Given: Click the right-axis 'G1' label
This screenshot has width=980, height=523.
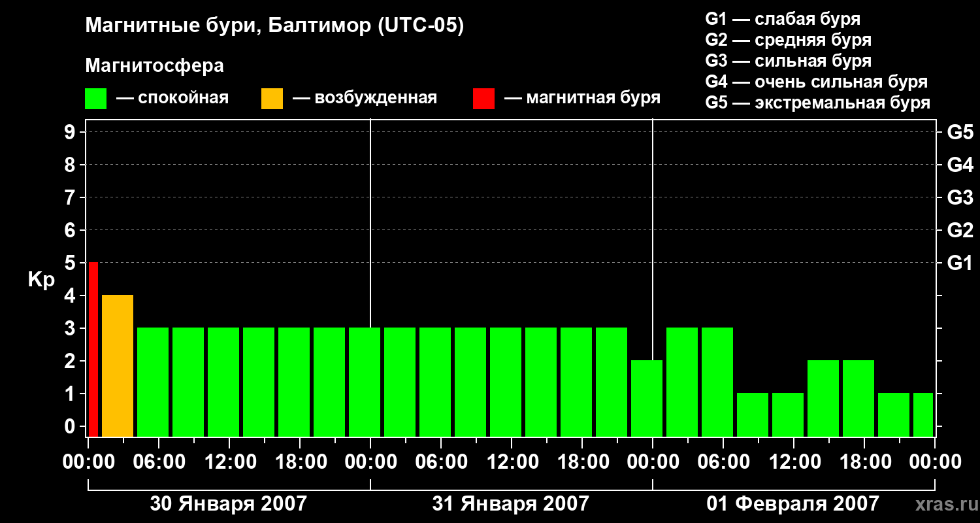Looking at the screenshot, I should [960, 263].
